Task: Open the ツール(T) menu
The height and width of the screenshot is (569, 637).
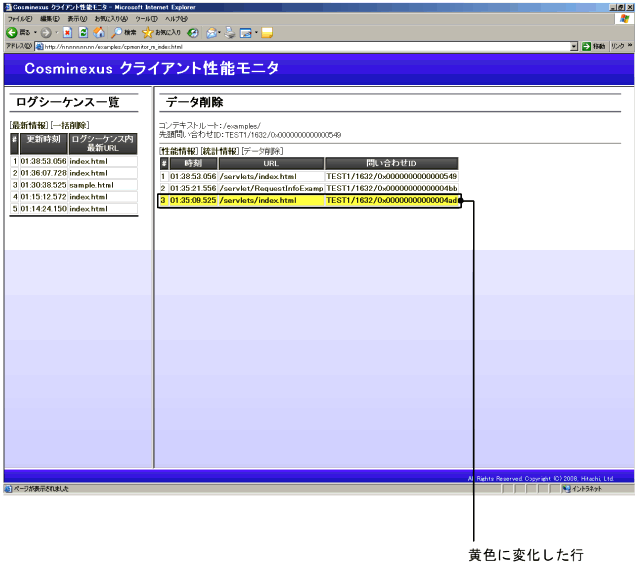Action: (146, 19)
